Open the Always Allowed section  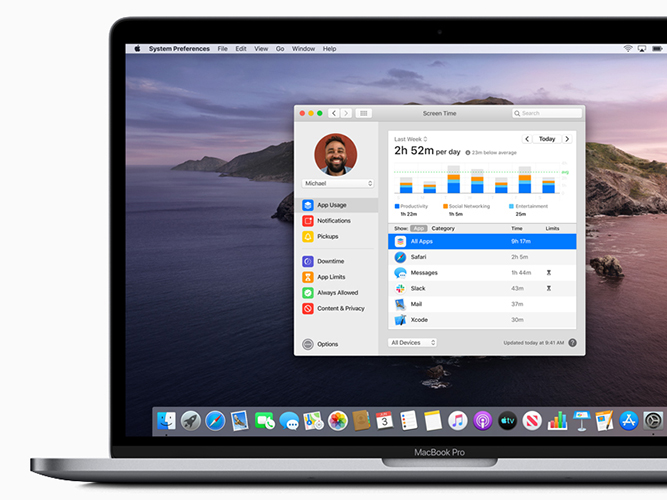(x=336, y=293)
